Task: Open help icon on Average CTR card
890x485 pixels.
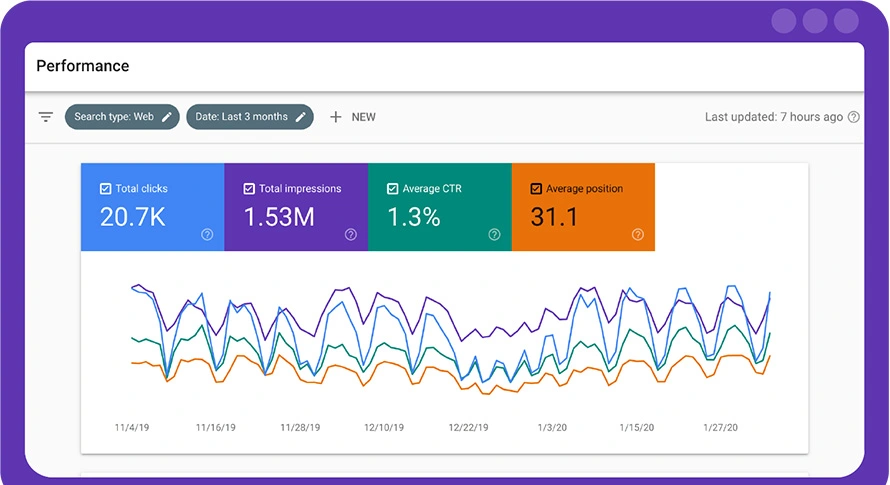Action: 494,235
